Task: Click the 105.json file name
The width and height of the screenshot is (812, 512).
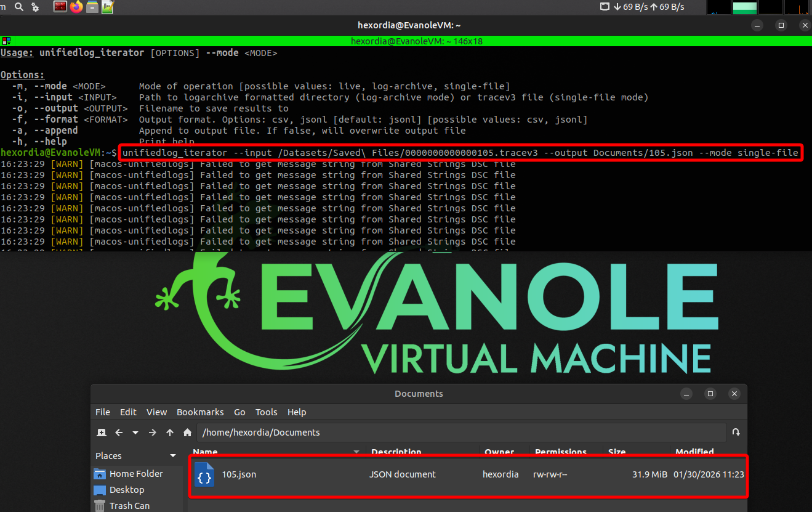Action: click(239, 474)
